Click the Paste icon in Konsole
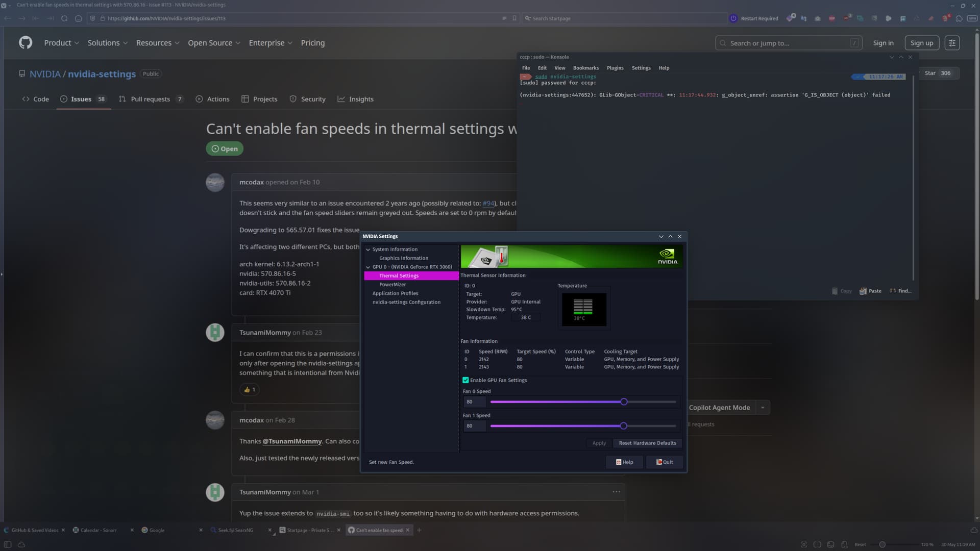This screenshot has height=551, width=980. 863,291
